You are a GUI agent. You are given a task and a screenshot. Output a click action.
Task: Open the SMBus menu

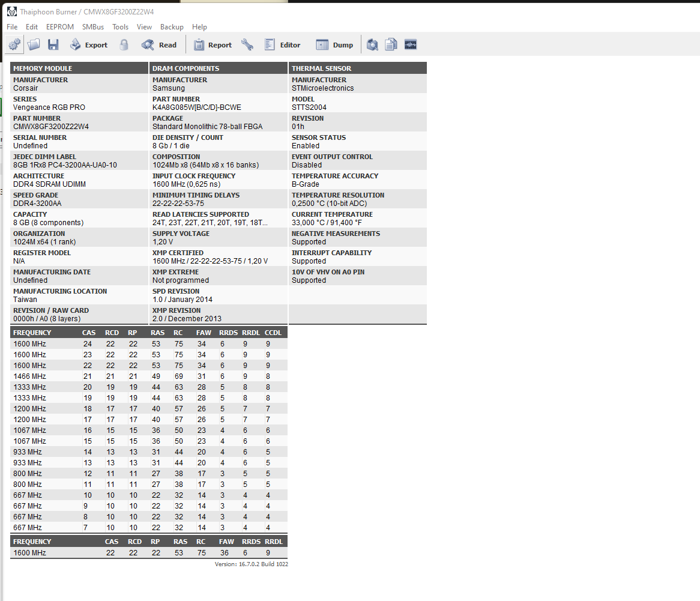(x=93, y=27)
